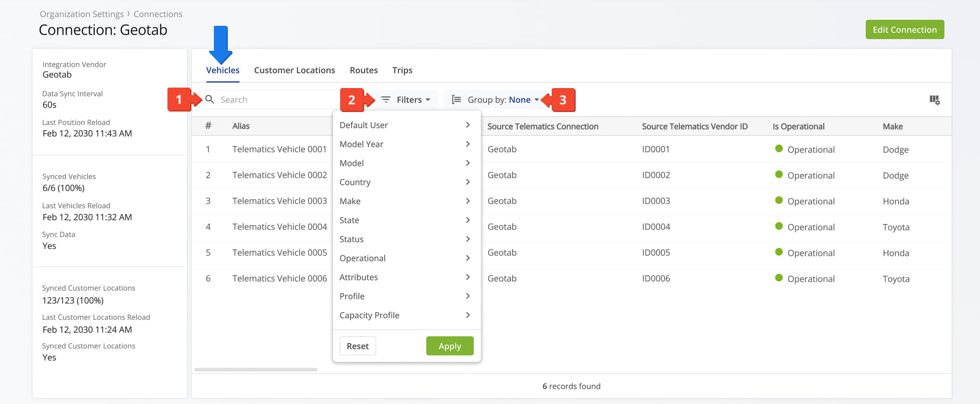Sort by the Is Operational header
The image size is (980, 404).
[798, 126]
